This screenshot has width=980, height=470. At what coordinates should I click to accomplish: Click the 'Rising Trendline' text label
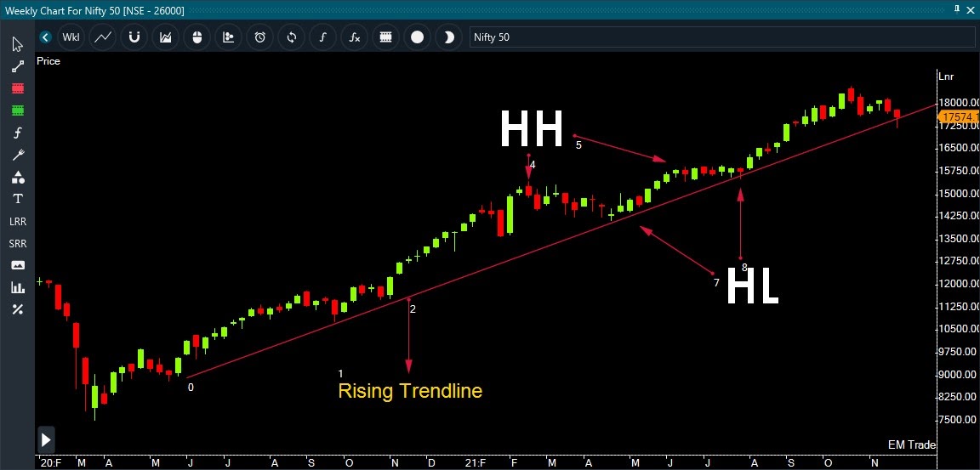[410, 391]
